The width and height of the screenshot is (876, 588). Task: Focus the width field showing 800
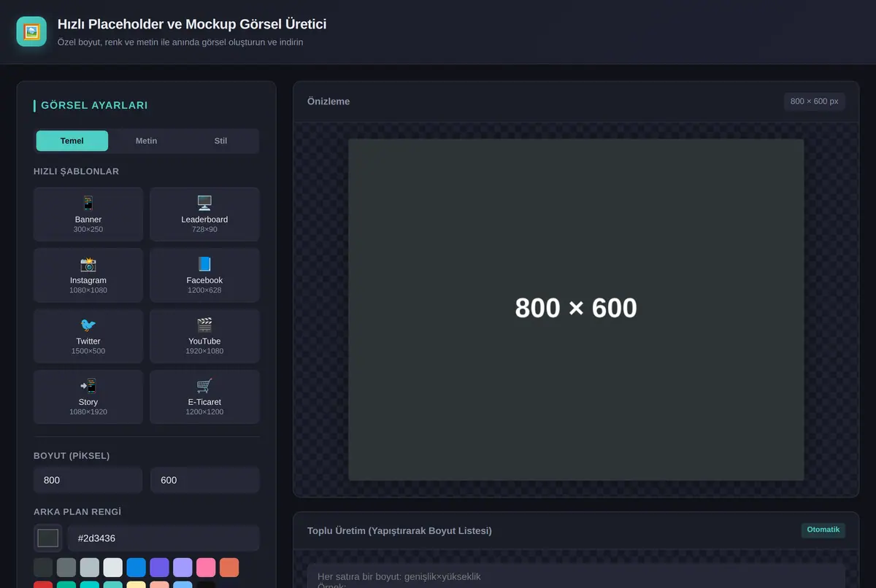(x=88, y=480)
